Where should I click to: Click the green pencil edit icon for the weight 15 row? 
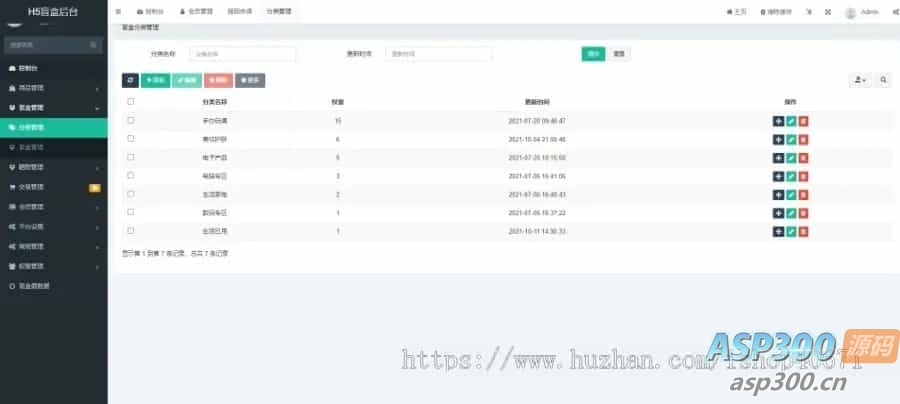(x=792, y=121)
